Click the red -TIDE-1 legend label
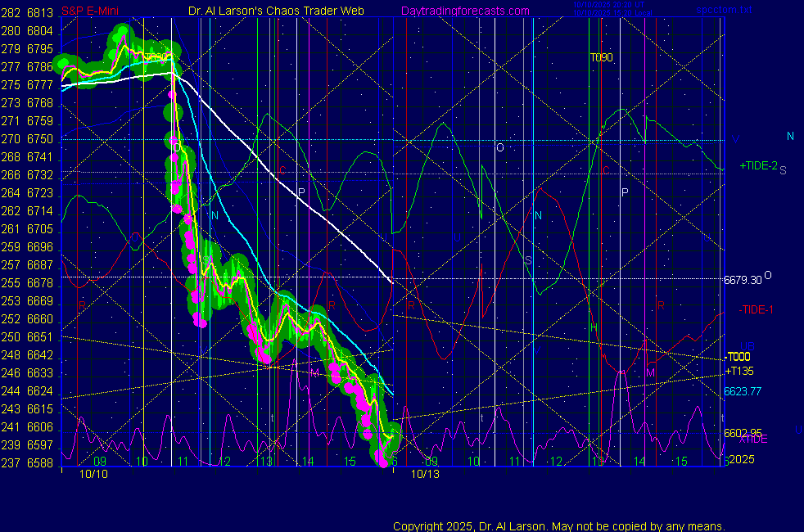This screenshot has width=804, height=532. (756, 309)
